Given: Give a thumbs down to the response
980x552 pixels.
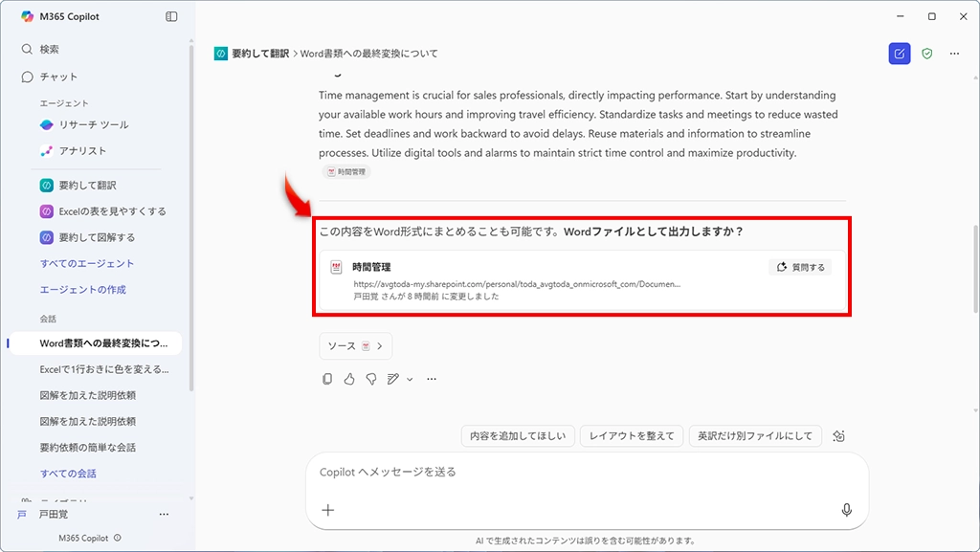Looking at the screenshot, I should 371,379.
